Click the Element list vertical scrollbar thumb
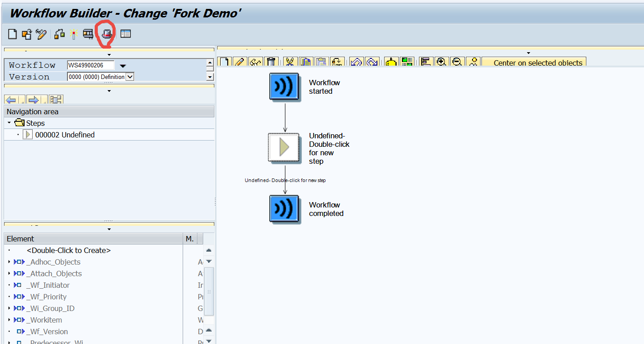644x344 pixels. pos(209,291)
